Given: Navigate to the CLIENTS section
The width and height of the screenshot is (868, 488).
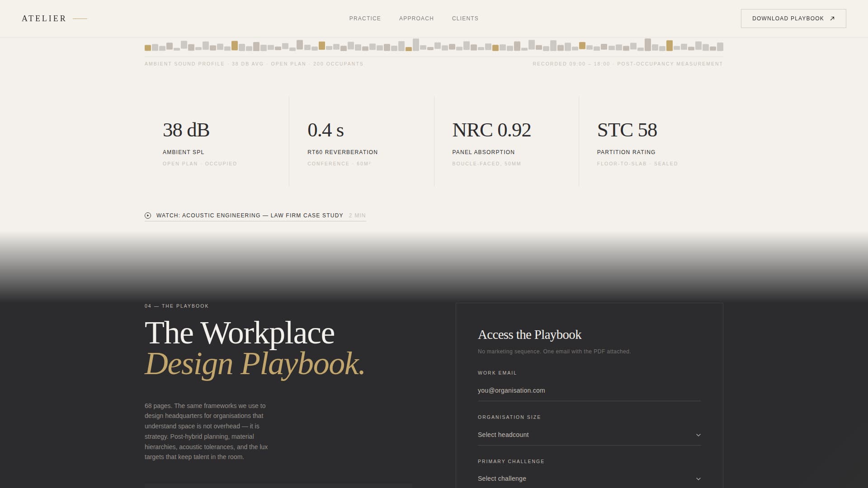Looking at the screenshot, I should pyautogui.click(x=465, y=19).
